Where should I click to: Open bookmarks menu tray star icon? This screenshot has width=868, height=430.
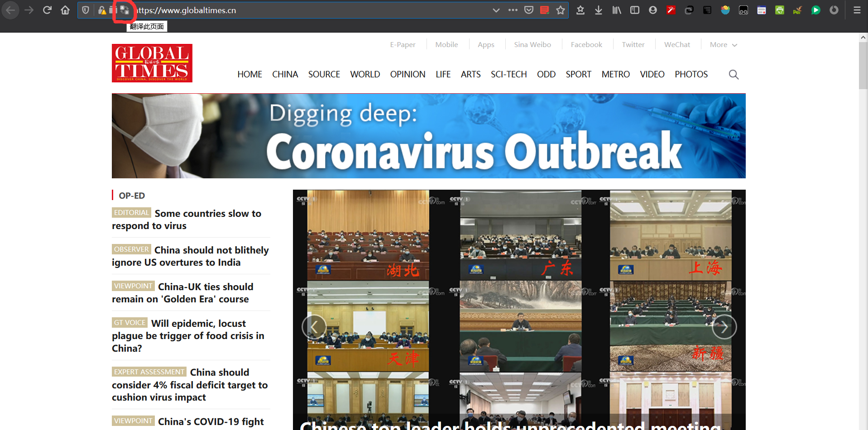(x=580, y=10)
